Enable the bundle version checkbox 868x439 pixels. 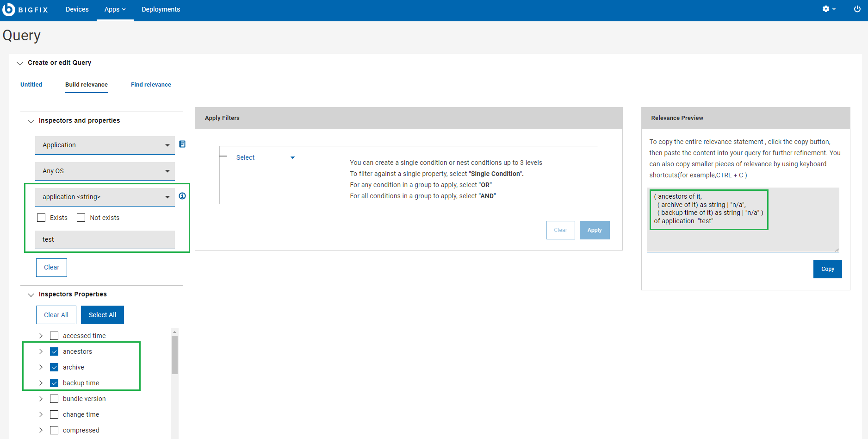(54, 399)
